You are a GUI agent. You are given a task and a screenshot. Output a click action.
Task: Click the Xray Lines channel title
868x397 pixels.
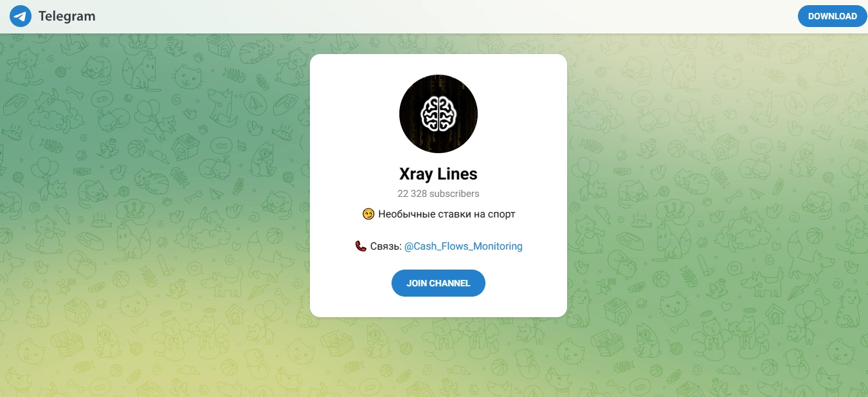(439, 174)
